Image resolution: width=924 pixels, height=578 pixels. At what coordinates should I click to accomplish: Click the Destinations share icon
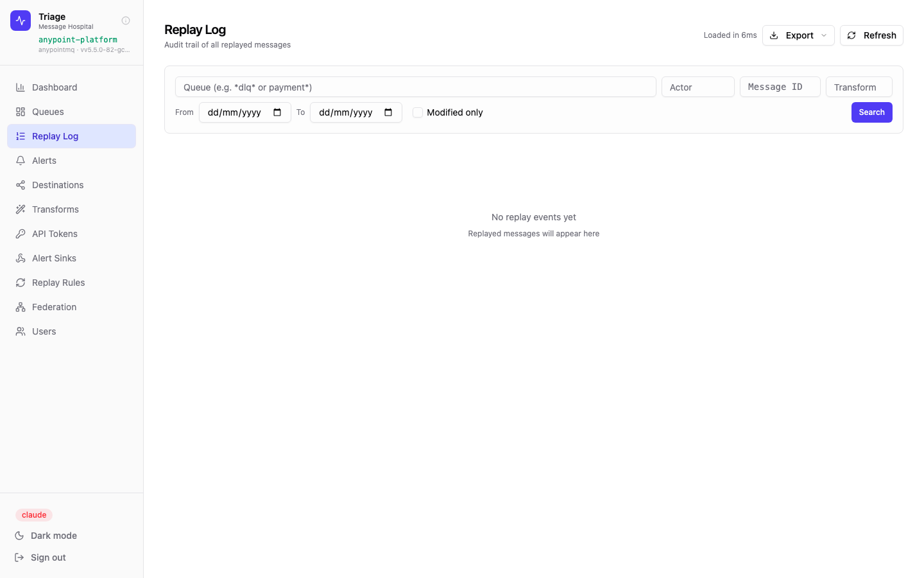click(x=21, y=185)
